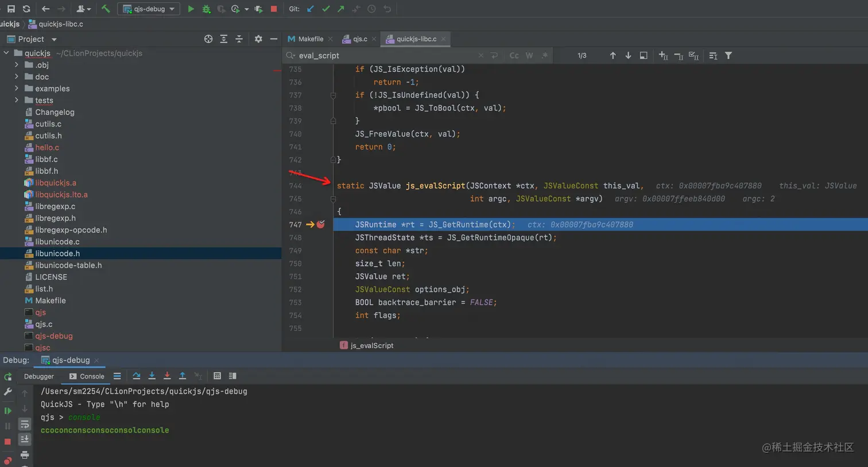Image resolution: width=868 pixels, height=467 pixels.
Task: Toggle the Words (W) search option
Action: point(529,56)
